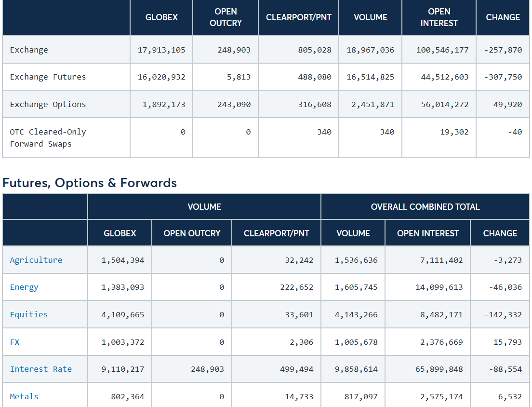The width and height of the screenshot is (532, 407).
Task: Click Agriculture open interest 7,111,402
Action: tap(441, 260)
